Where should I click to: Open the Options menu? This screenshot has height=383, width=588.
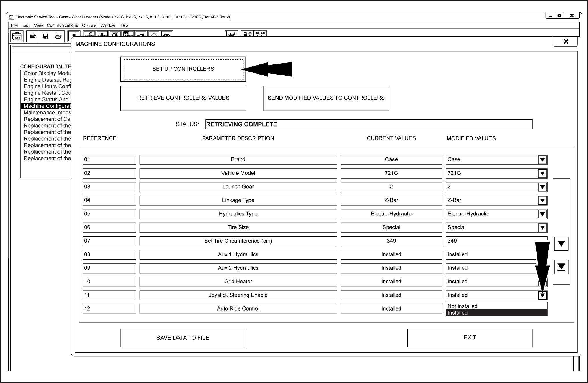tap(89, 25)
